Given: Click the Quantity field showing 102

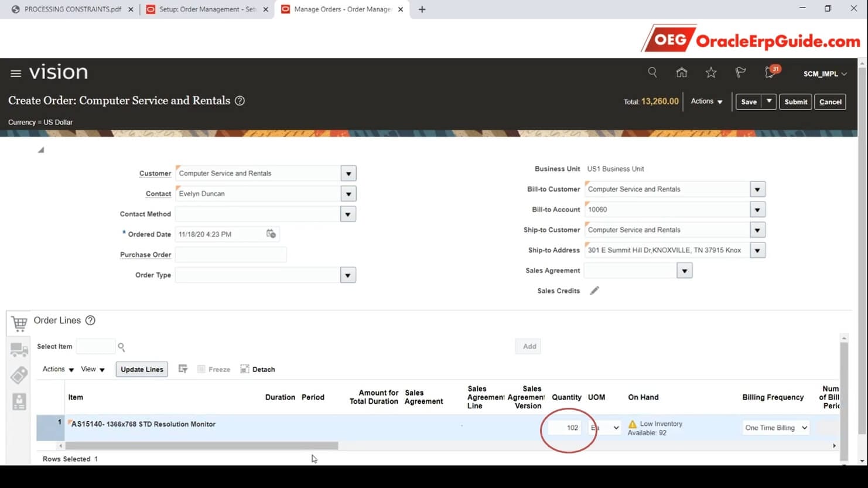Looking at the screenshot, I should click(565, 428).
